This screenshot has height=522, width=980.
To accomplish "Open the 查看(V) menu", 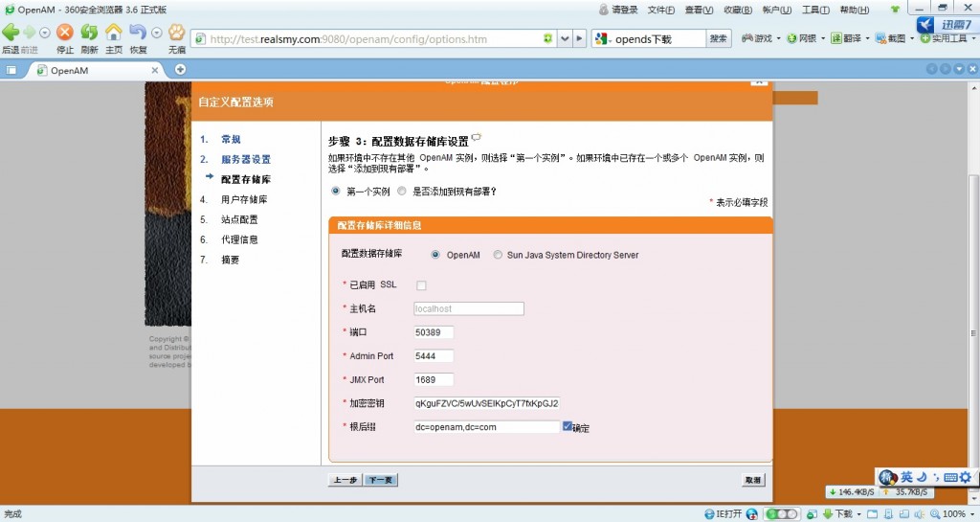I will click(699, 10).
